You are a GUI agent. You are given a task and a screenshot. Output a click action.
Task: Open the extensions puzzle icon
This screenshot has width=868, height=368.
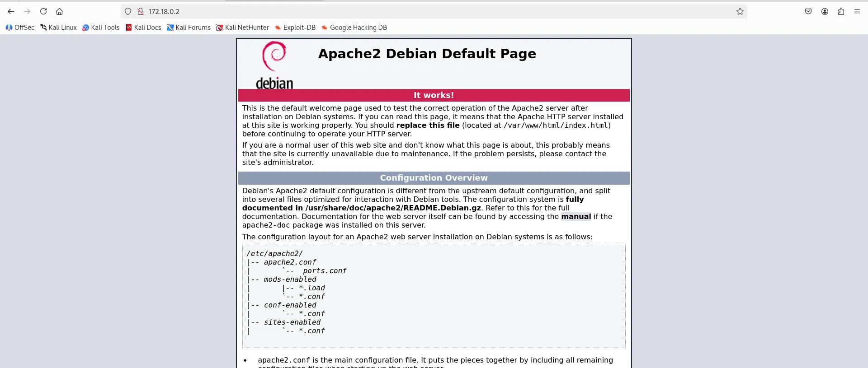pyautogui.click(x=841, y=11)
